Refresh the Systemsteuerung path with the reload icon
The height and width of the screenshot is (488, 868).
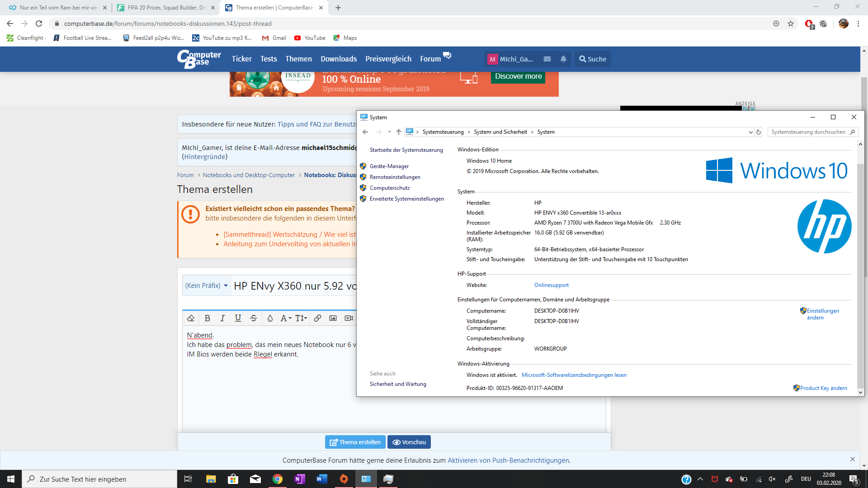pos(759,132)
